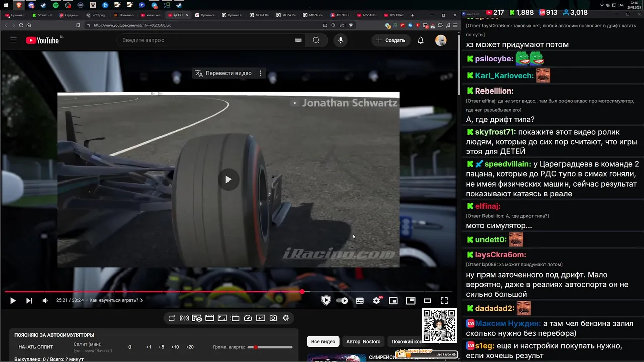Open Brave browser from the taskbar
The image size is (644, 362).
19,5
